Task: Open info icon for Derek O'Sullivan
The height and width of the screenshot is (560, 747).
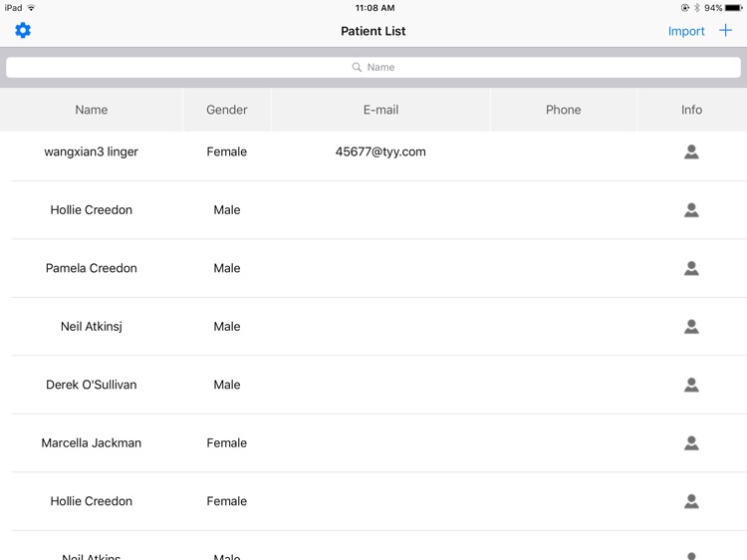Action: tap(691, 385)
